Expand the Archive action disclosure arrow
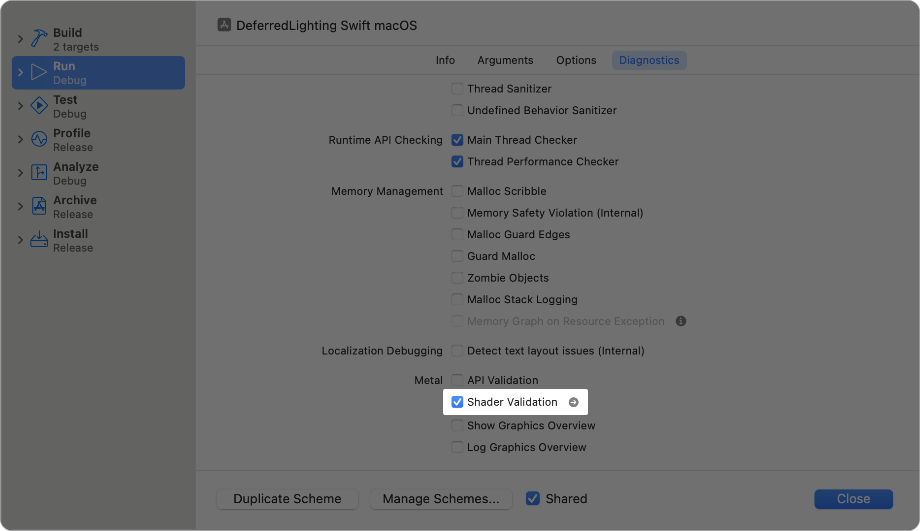920x531 pixels. [x=20, y=206]
